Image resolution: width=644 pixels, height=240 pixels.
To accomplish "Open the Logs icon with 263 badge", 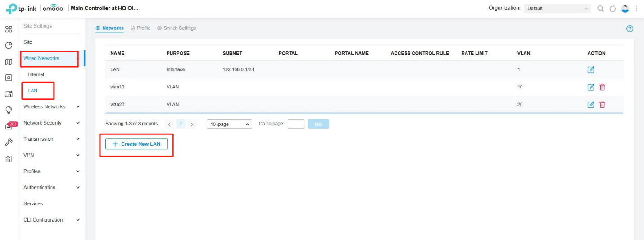I will (x=10, y=125).
